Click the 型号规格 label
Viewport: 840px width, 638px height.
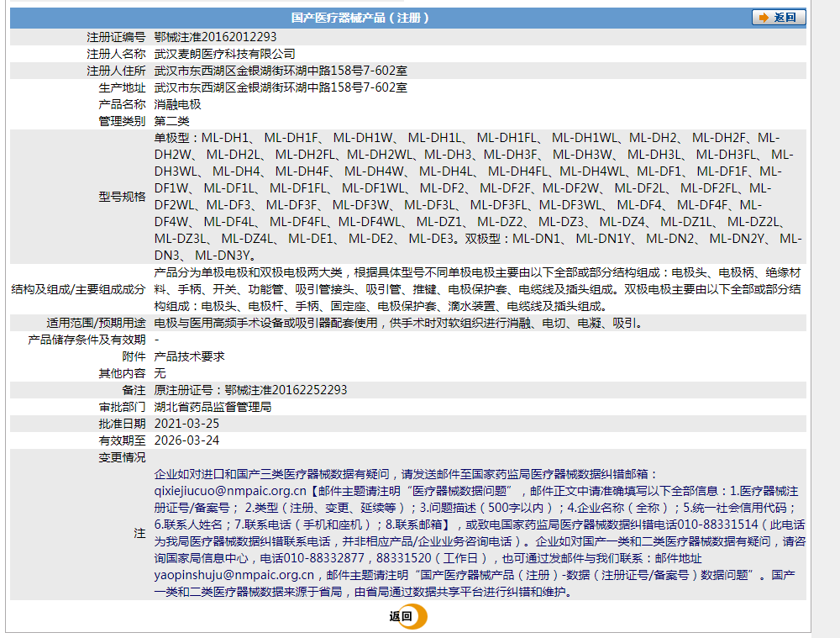122,197
